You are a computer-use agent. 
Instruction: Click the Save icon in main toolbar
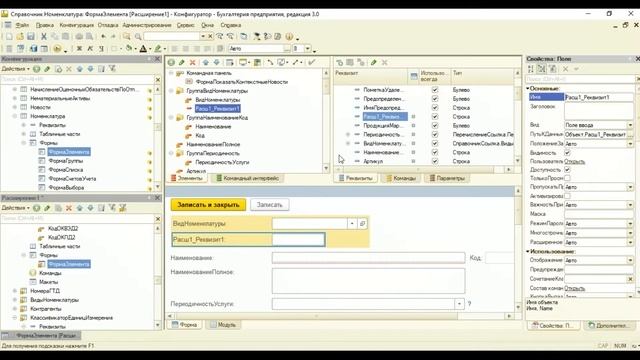tap(31, 36)
